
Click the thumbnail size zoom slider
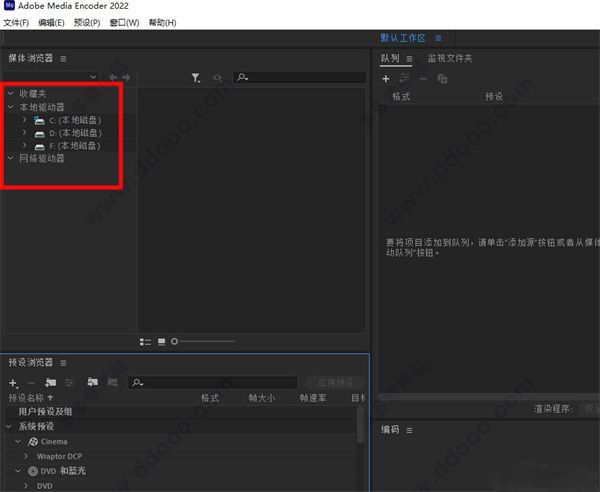[x=203, y=341]
